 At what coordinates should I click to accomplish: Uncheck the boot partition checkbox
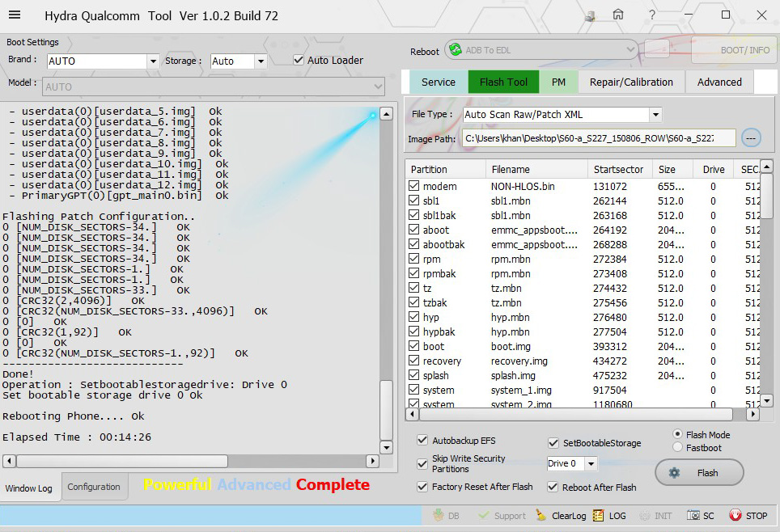[x=414, y=345]
